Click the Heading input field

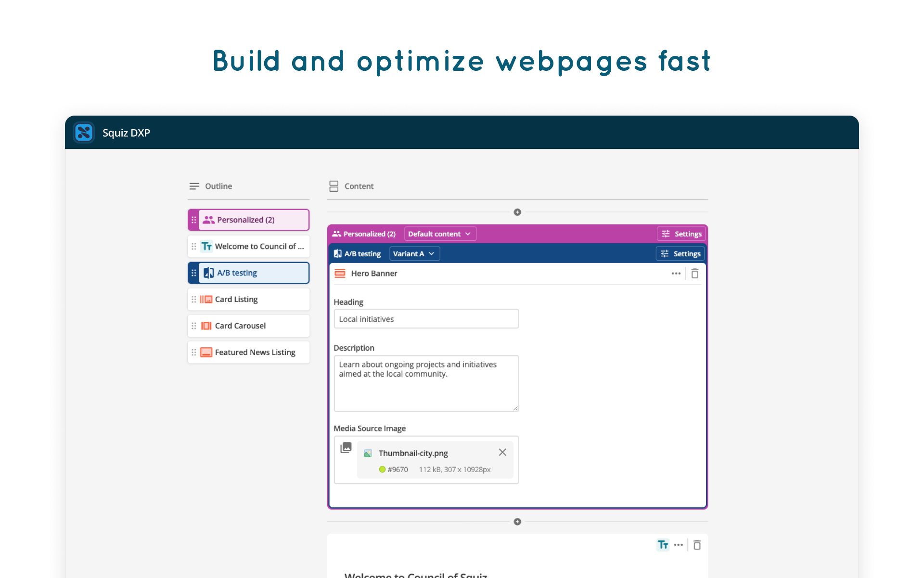[x=426, y=318]
